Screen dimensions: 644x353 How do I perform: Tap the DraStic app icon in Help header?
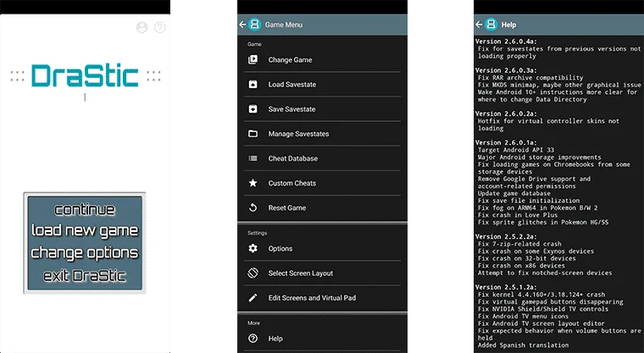(x=491, y=25)
